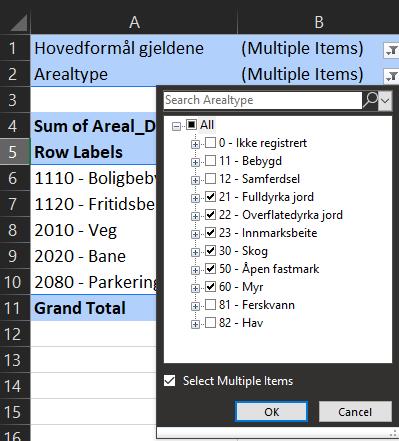Collapse the All tree node
Screen dimensions: 399x441
click(176, 126)
